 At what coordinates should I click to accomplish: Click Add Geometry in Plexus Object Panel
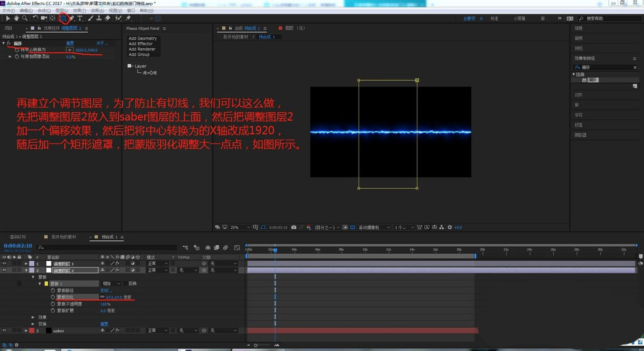(142, 39)
